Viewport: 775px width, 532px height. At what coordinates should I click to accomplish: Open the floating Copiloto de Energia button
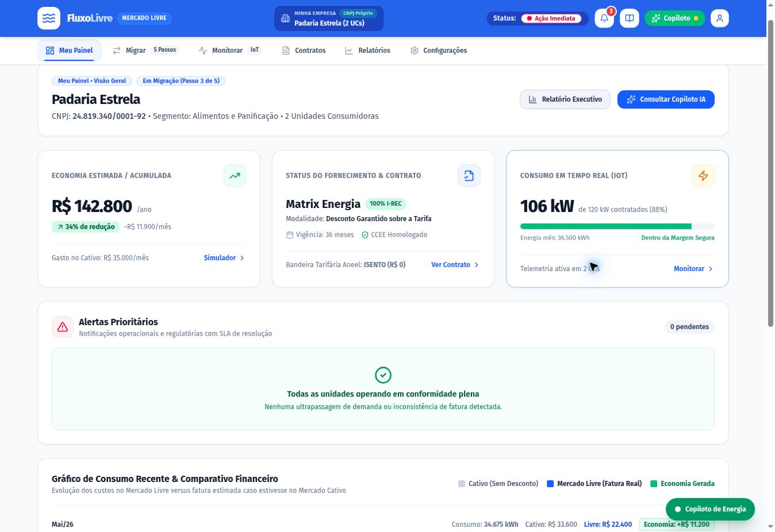tap(710, 509)
